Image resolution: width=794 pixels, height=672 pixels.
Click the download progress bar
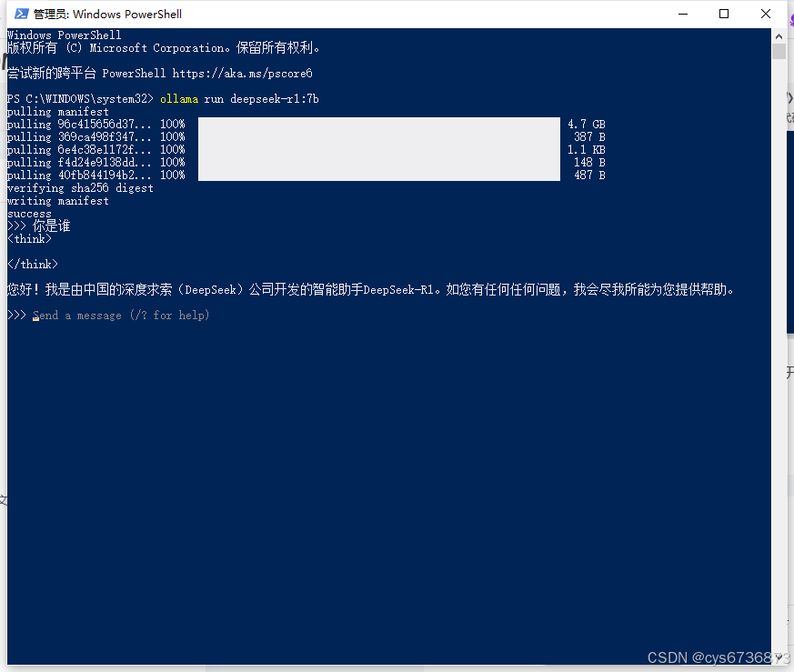click(378, 149)
